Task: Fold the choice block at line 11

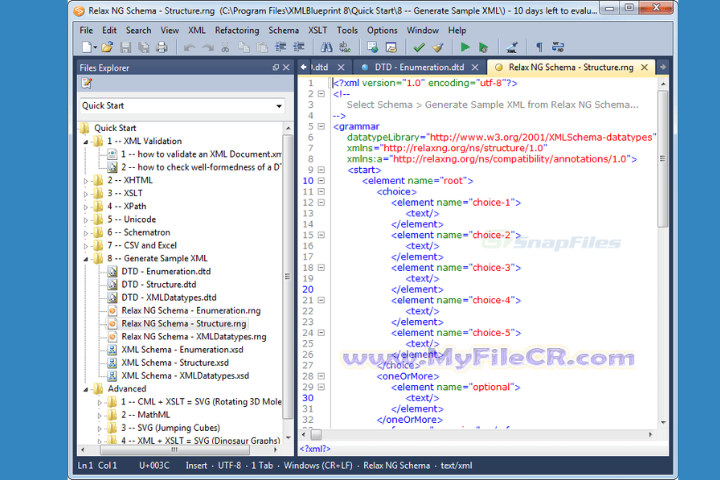Action: (321, 192)
